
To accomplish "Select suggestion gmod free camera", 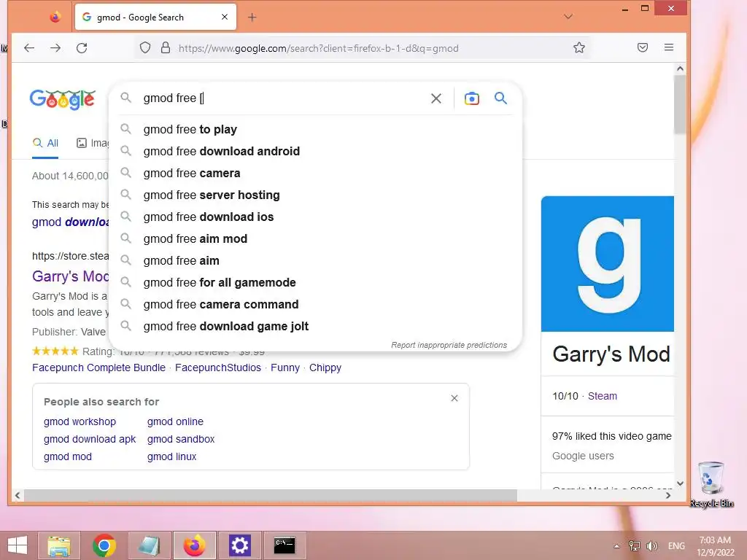I will (315, 174).
